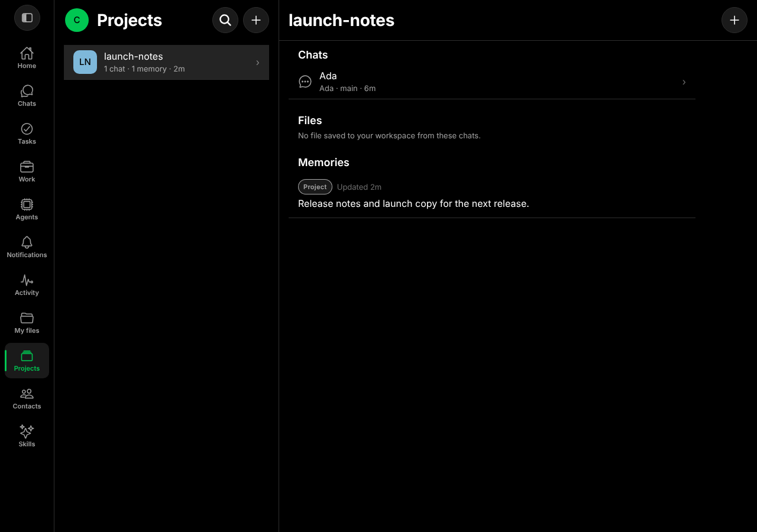Click "Ada · main · 6m" subtitle
The image size is (757, 532).
pos(348,89)
